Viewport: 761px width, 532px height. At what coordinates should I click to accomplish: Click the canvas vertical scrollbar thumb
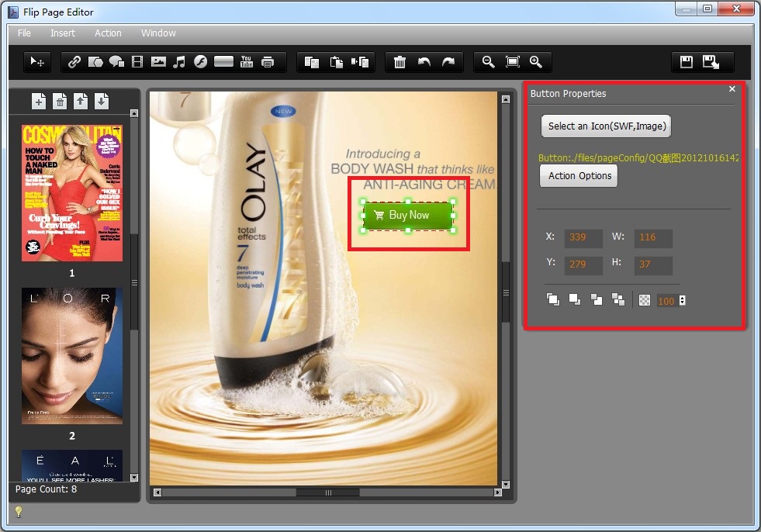tap(506, 292)
